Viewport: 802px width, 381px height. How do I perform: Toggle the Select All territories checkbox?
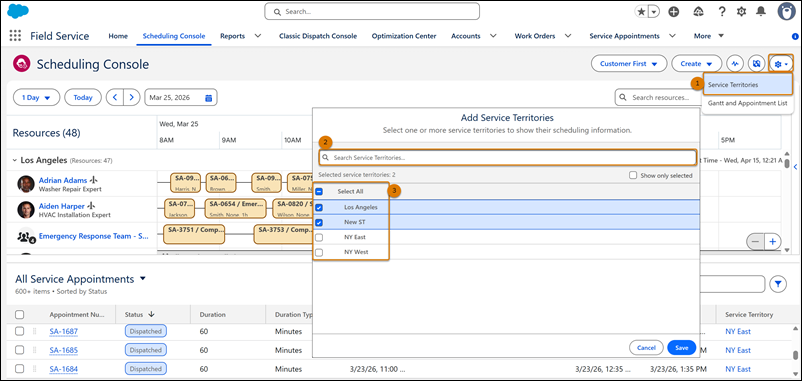[x=319, y=192]
